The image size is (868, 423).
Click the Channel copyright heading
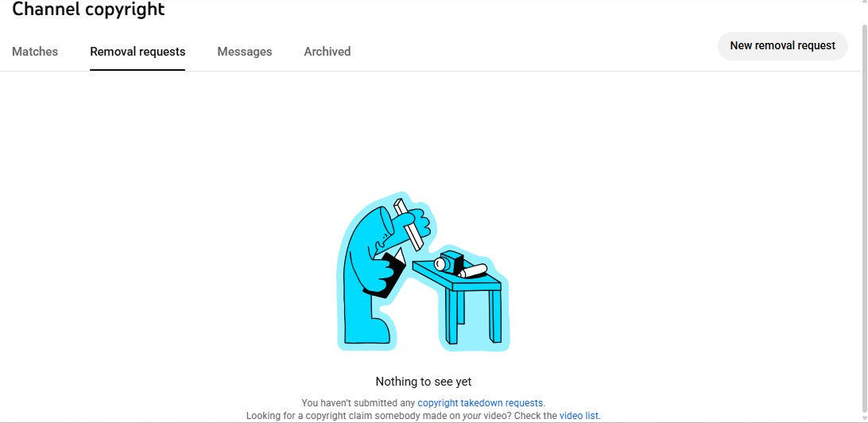click(88, 9)
